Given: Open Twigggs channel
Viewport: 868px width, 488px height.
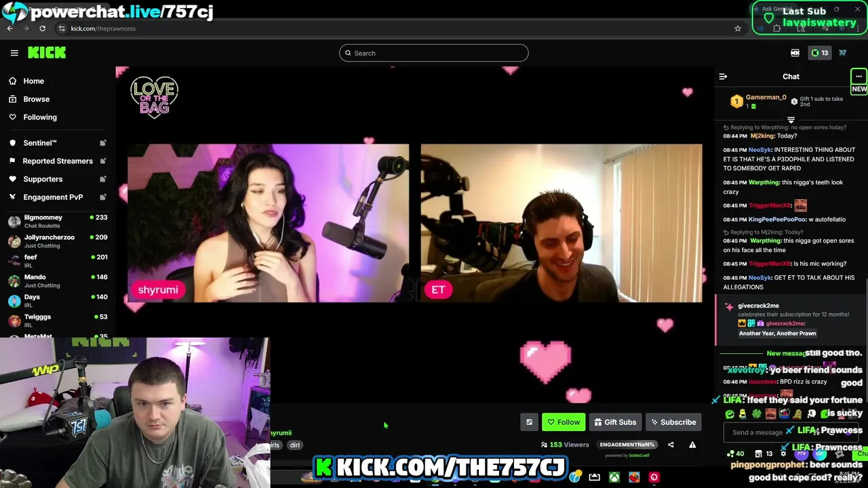Looking at the screenshot, I should pos(58,320).
